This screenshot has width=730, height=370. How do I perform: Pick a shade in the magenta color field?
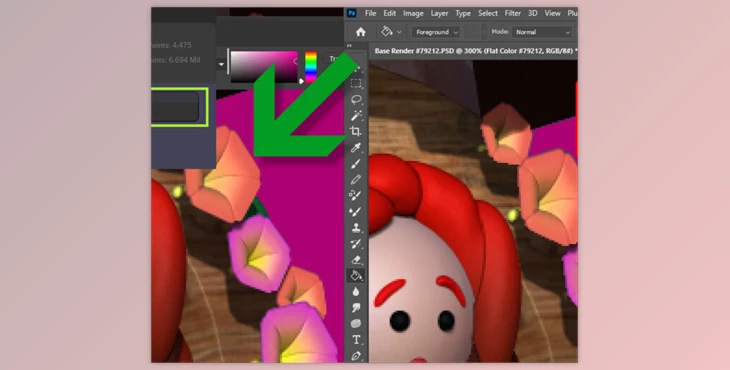[264, 67]
